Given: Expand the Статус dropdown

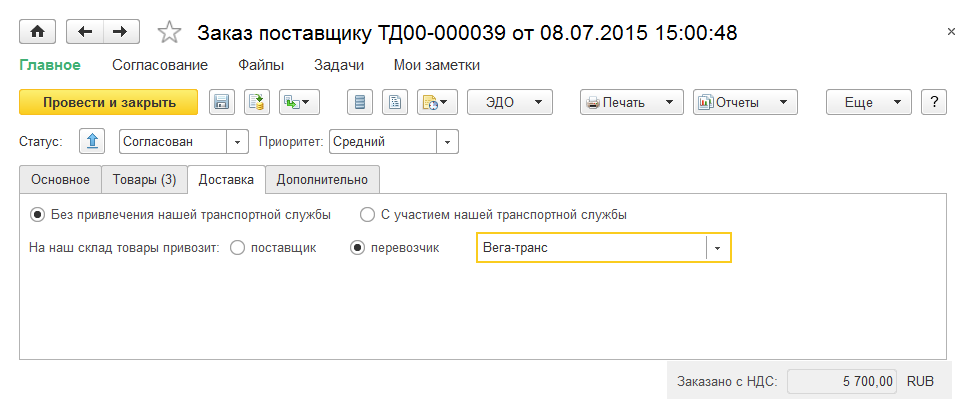Looking at the screenshot, I should point(238,142).
